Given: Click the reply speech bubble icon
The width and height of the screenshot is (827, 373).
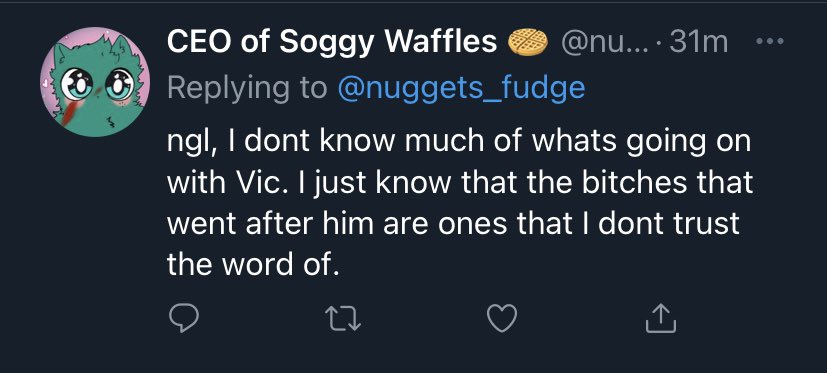Looking at the screenshot, I should pyautogui.click(x=184, y=318).
